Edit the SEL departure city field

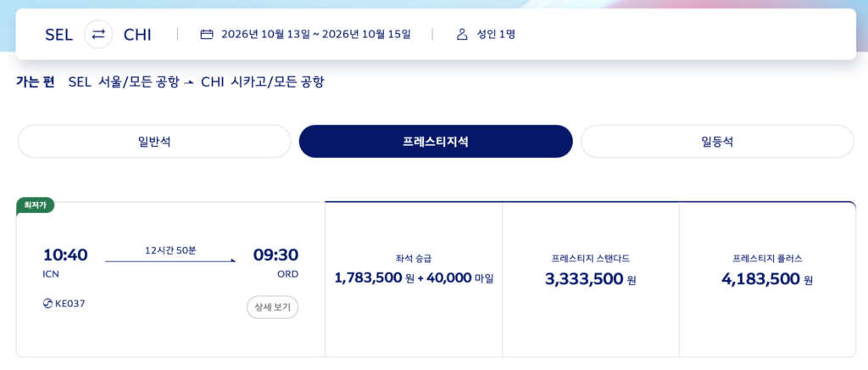click(59, 35)
